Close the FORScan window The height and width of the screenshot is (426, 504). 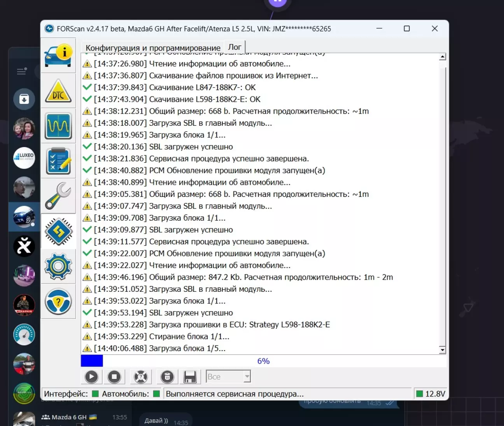coord(435,28)
